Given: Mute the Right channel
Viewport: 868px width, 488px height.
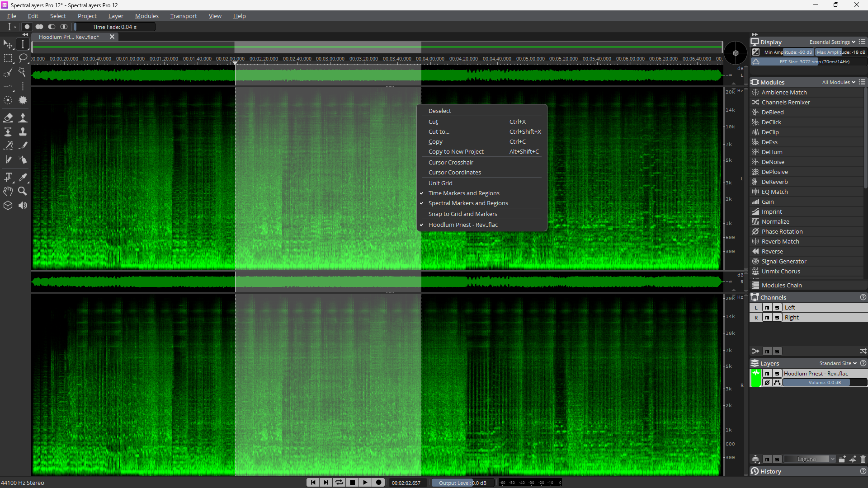Looking at the screenshot, I should (767, 318).
